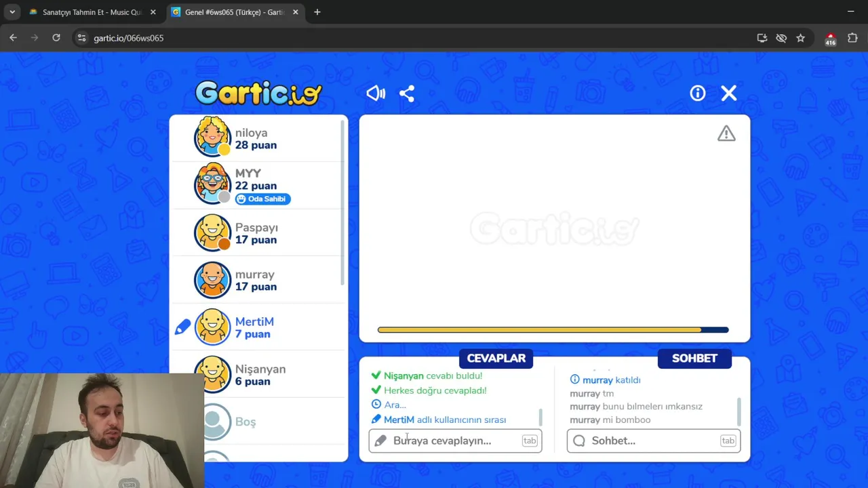Bookmark this page with the star icon
The image size is (868, 488).
pos(801,38)
